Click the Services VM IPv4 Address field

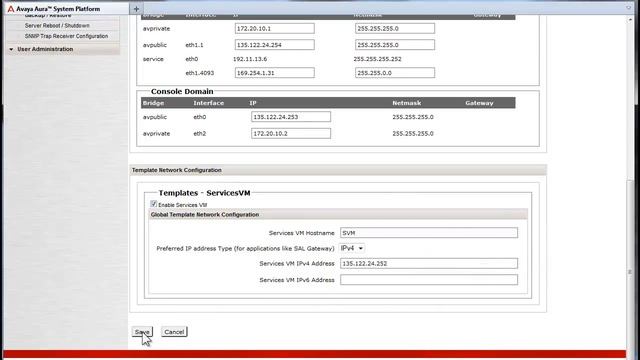click(x=429, y=263)
